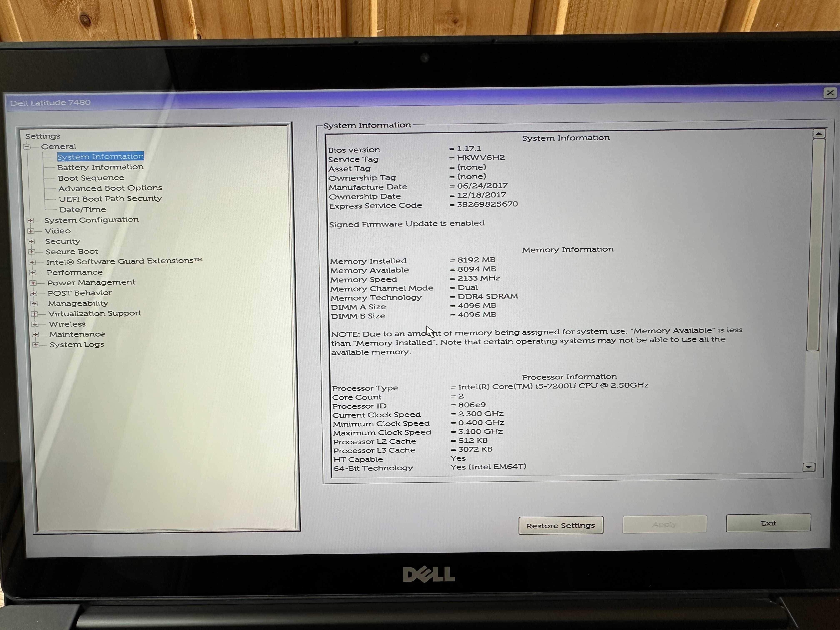Expand the Secure Boot node
The image size is (840, 630).
(32, 251)
